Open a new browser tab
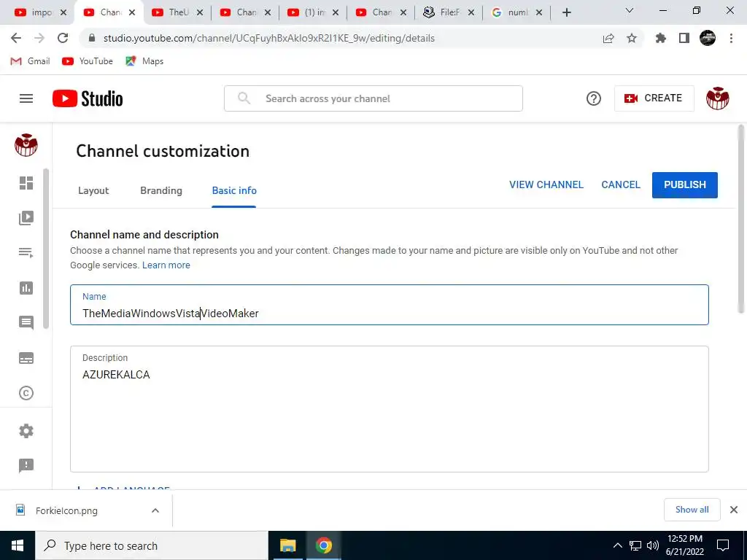 click(566, 12)
